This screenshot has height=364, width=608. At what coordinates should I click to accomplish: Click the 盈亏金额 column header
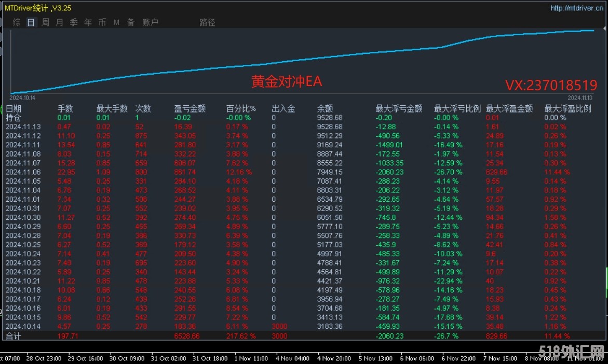pos(190,108)
